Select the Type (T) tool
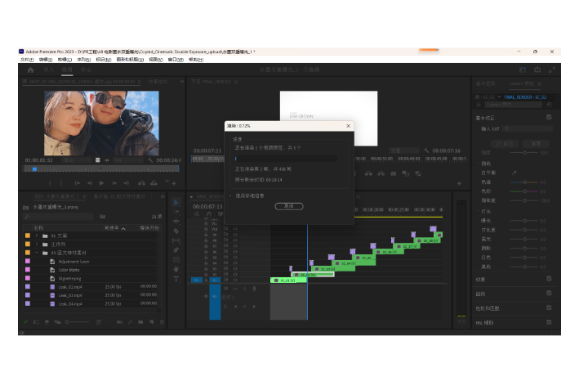 pos(176,279)
